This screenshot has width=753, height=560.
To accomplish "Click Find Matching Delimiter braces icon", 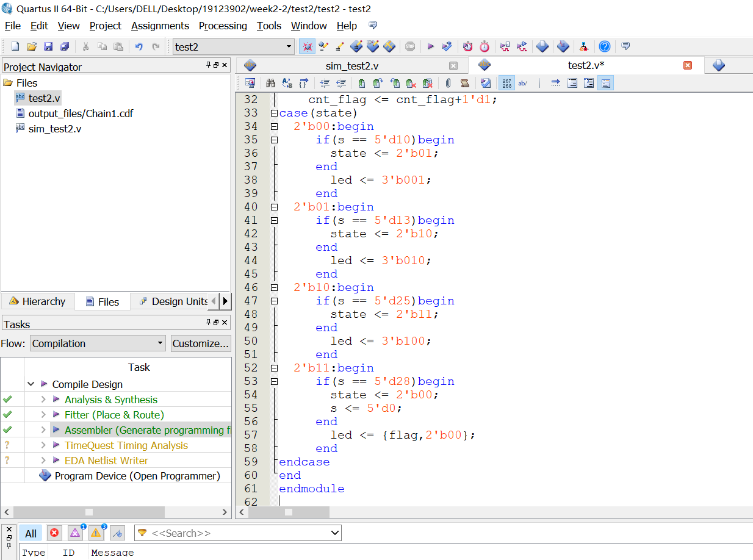I will 304,83.
